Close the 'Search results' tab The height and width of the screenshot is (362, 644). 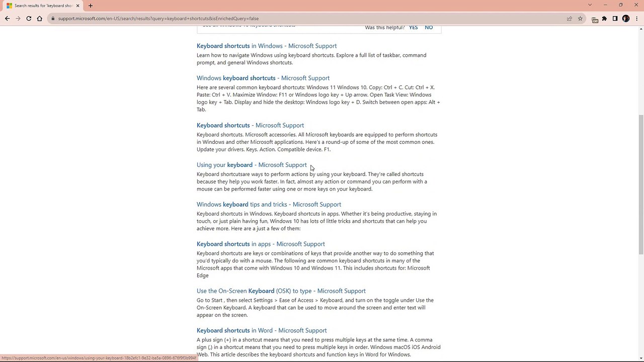pyautogui.click(x=78, y=6)
